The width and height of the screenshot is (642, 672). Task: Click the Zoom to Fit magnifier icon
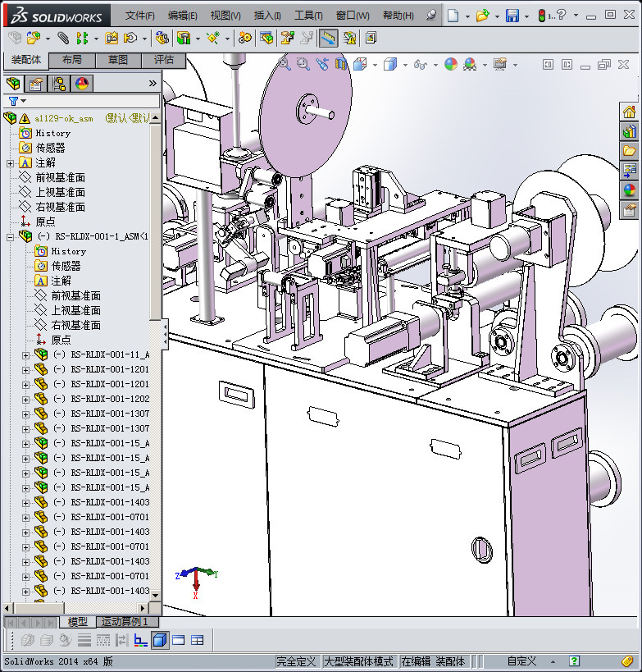[285, 64]
